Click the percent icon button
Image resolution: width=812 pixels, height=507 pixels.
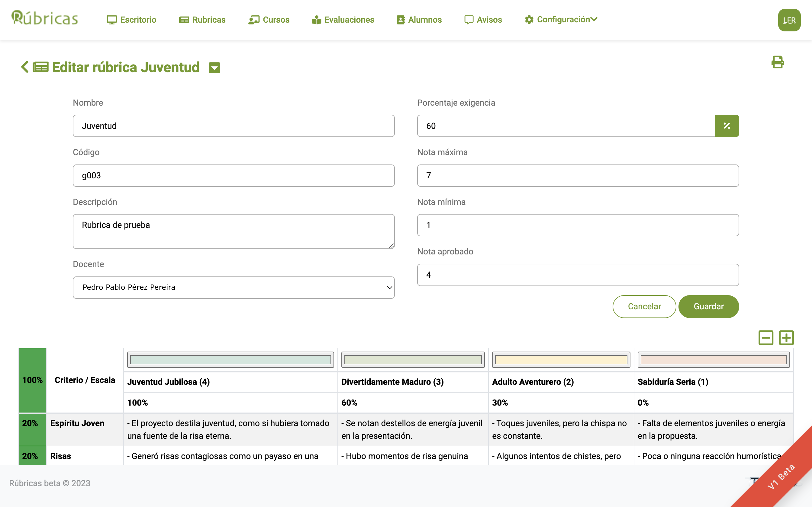pyautogui.click(x=727, y=126)
